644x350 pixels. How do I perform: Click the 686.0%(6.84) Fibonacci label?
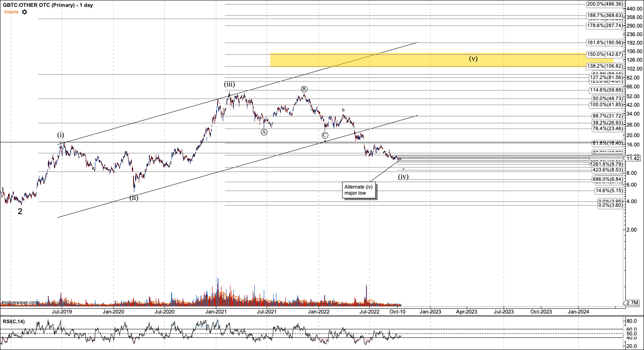tap(607, 179)
